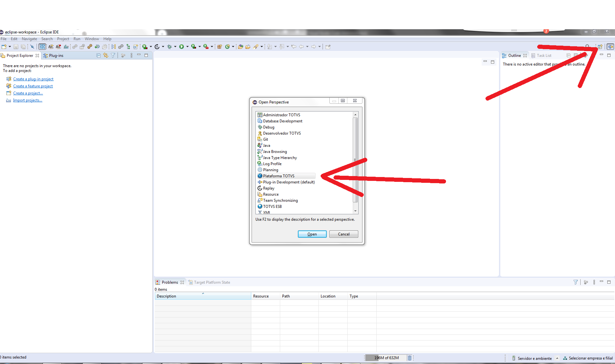Toggle the Filters option in Problems view

[575, 282]
